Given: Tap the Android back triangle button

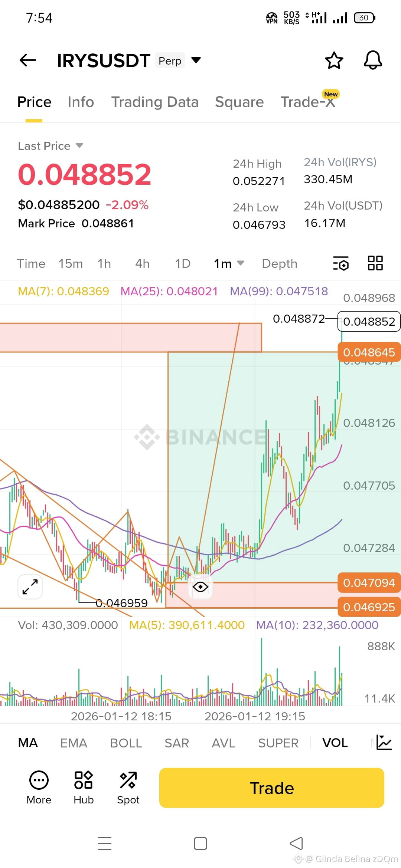Looking at the screenshot, I should pos(296,844).
